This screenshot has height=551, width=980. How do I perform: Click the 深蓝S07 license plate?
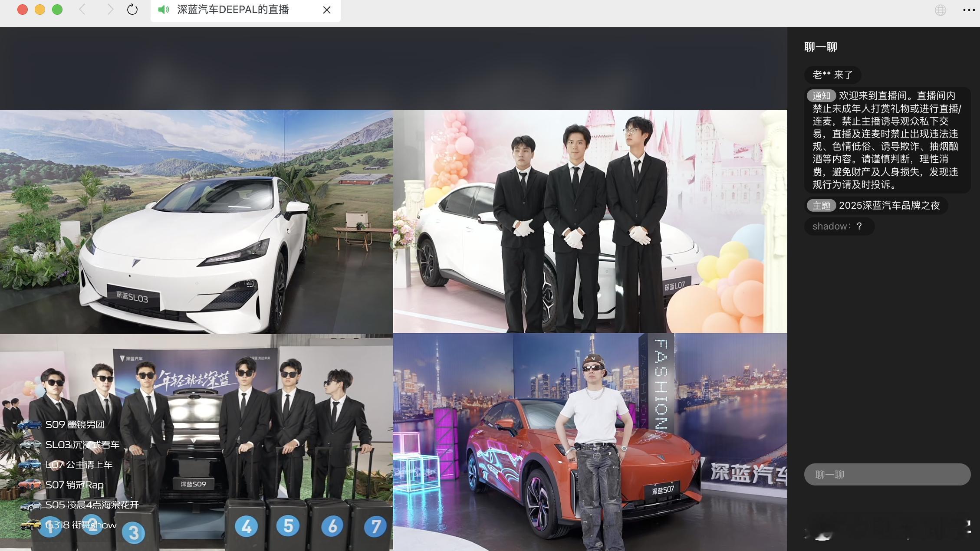point(663,490)
